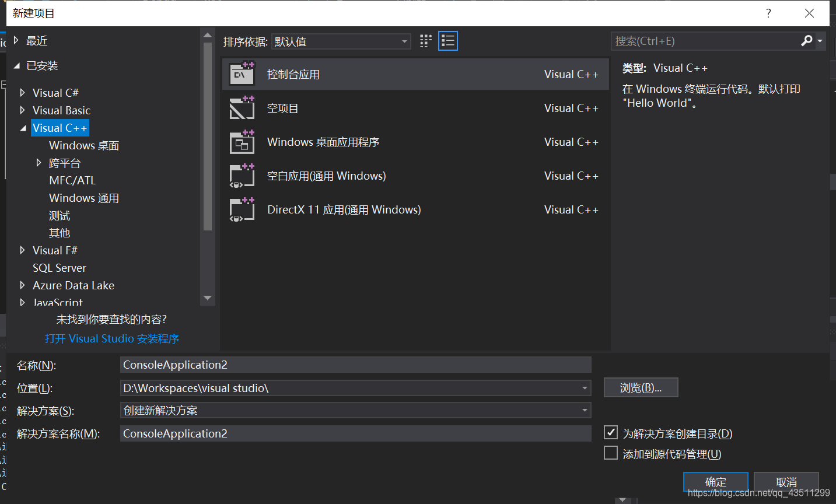Select 测试 category
Image resolution: width=836 pixels, height=504 pixels.
coord(60,215)
